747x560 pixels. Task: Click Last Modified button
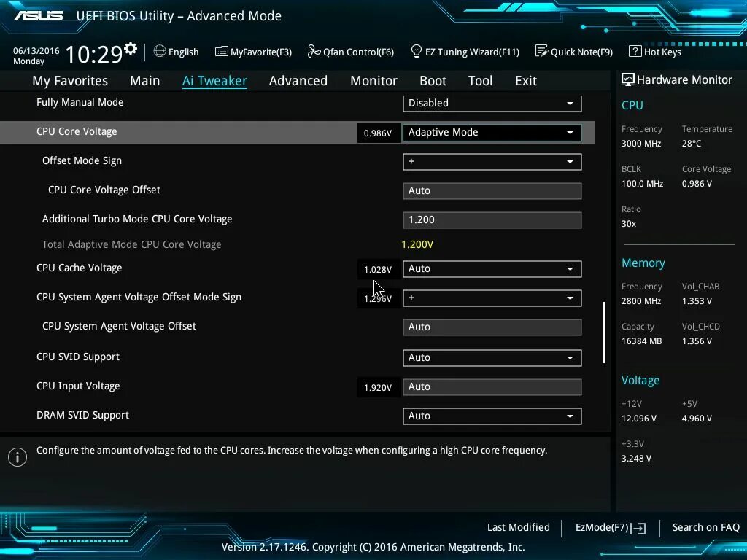click(x=519, y=527)
